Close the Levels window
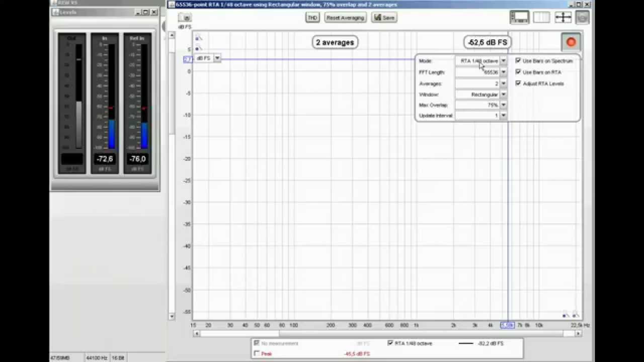The image size is (644, 362). click(154, 12)
